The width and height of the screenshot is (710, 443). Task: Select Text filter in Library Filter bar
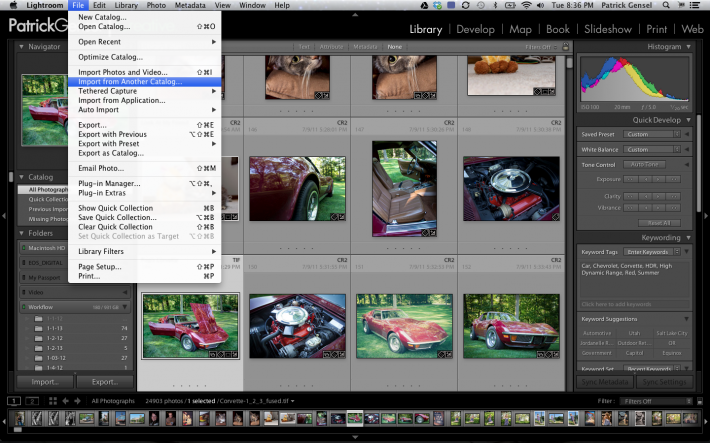point(304,47)
